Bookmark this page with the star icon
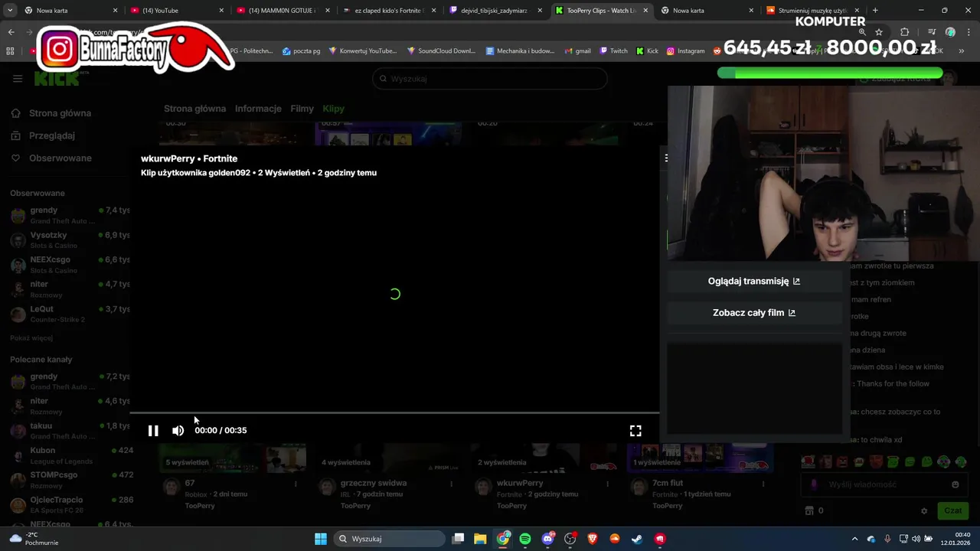The height and width of the screenshot is (551, 980). click(879, 32)
